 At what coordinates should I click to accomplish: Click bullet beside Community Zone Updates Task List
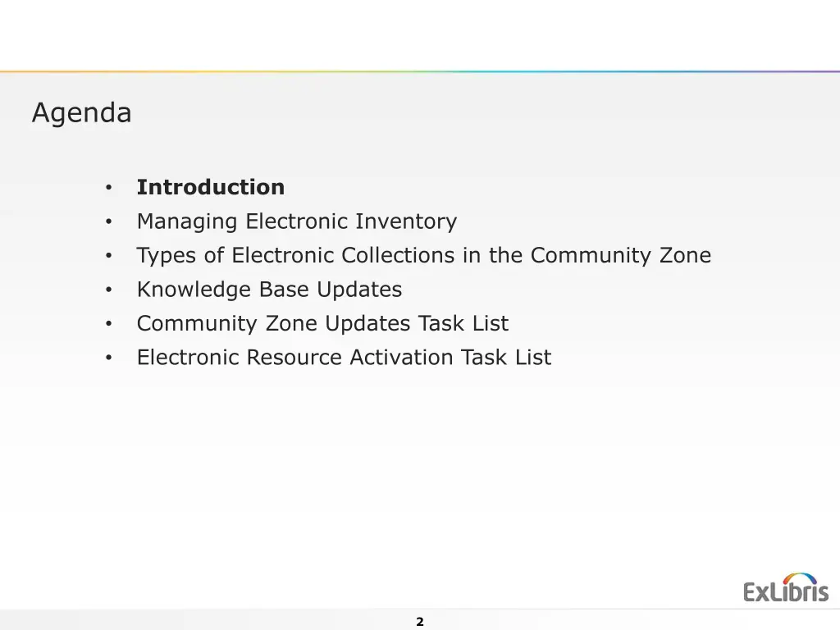(109, 324)
